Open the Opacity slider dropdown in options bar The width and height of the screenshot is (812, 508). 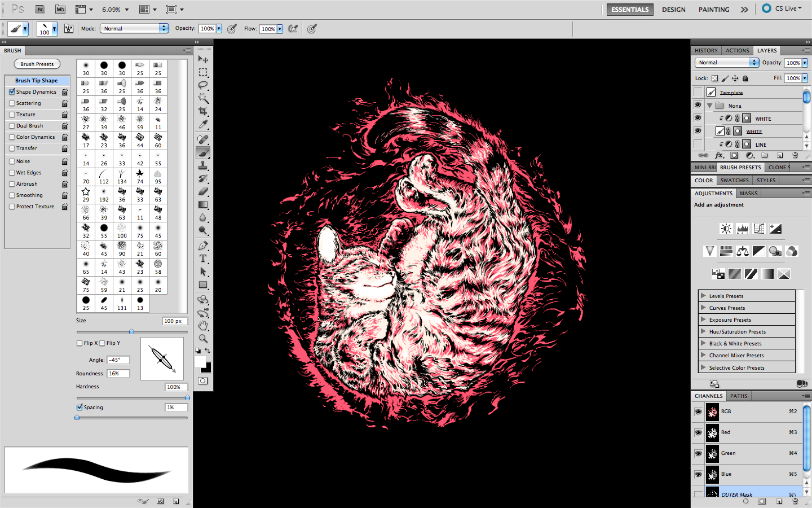coord(219,28)
